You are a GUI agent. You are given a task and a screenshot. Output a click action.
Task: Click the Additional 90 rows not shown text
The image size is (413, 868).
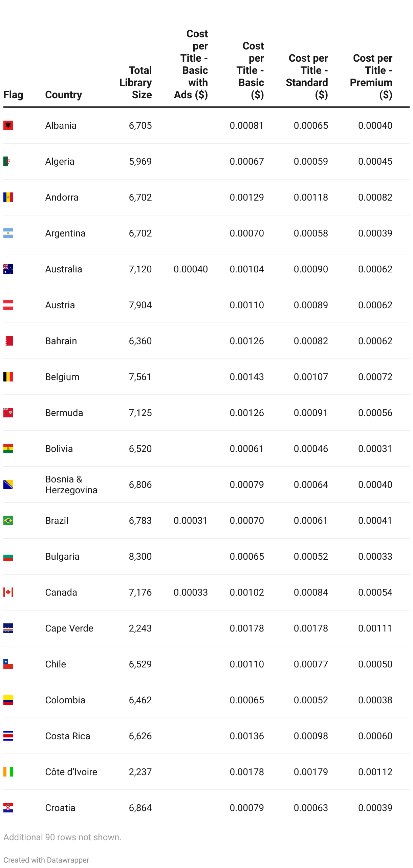tap(62, 837)
